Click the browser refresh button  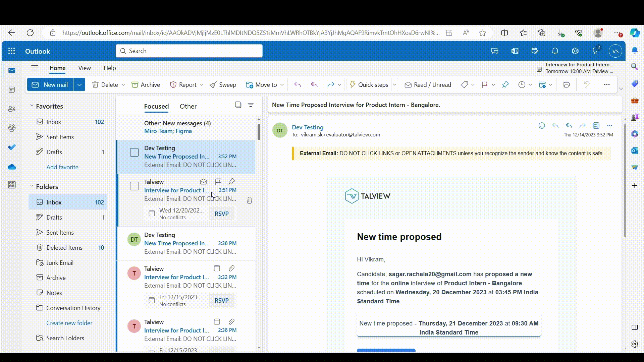(x=30, y=33)
